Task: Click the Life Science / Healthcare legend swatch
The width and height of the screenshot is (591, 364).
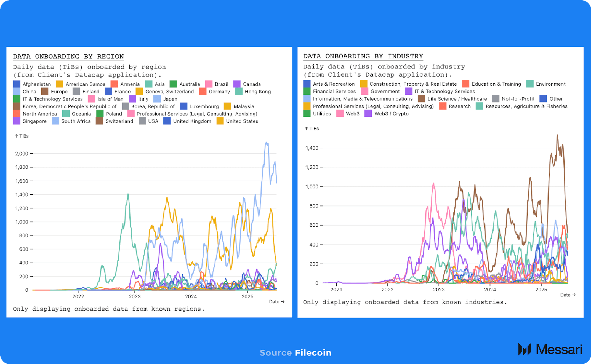Action: pos(421,99)
